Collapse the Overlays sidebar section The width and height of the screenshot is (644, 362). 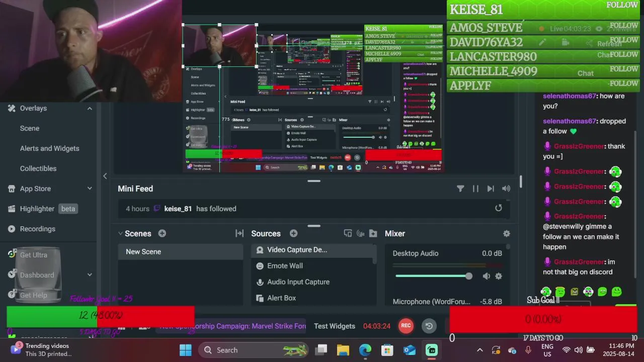90,108
